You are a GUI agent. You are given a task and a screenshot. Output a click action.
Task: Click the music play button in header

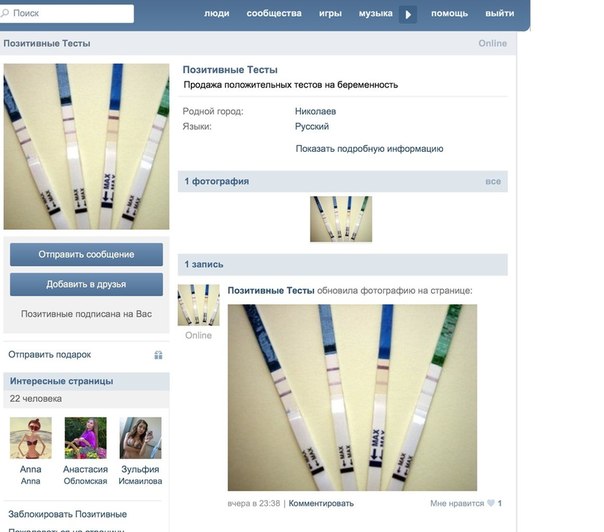pyautogui.click(x=408, y=15)
